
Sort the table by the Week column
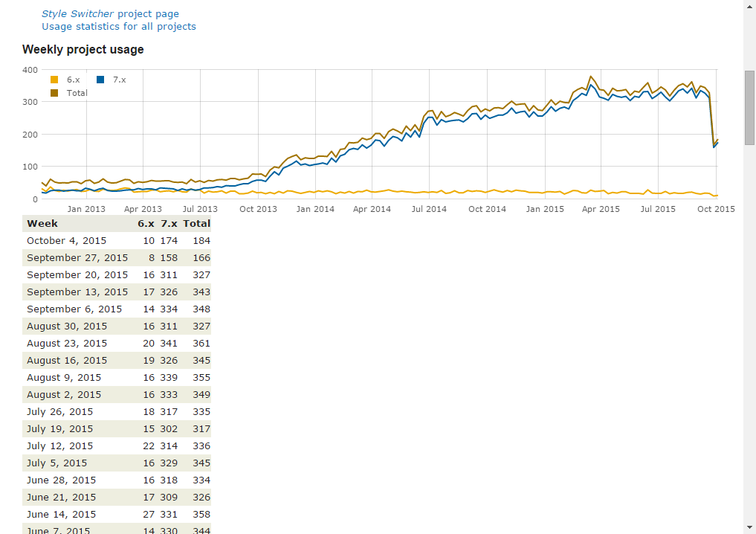42,223
